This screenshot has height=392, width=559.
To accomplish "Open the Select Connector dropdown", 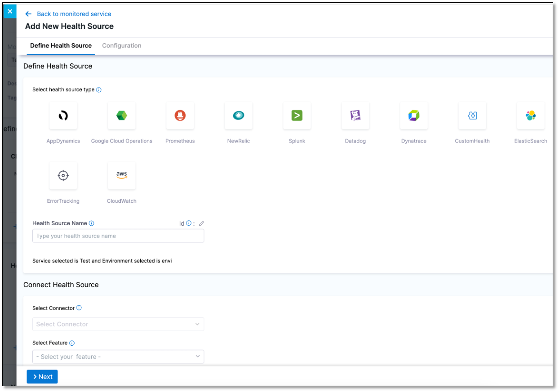I will point(118,324).
